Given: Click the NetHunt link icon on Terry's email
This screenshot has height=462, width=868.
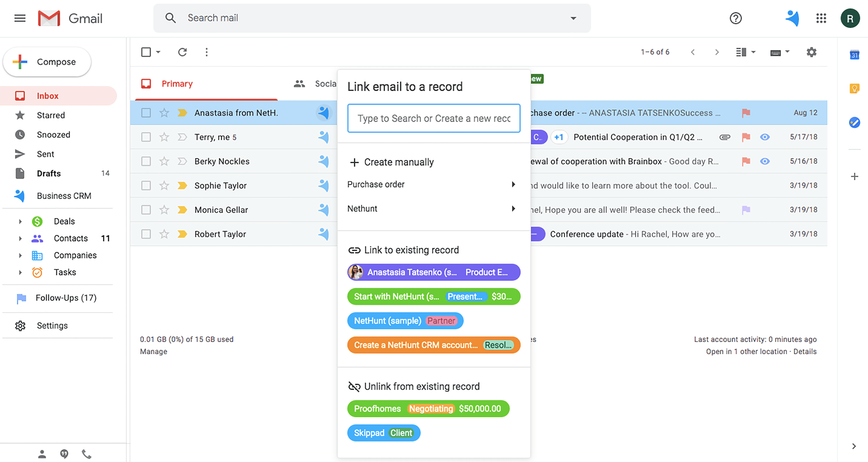Looking at the screenshot, I should point(323,137).
